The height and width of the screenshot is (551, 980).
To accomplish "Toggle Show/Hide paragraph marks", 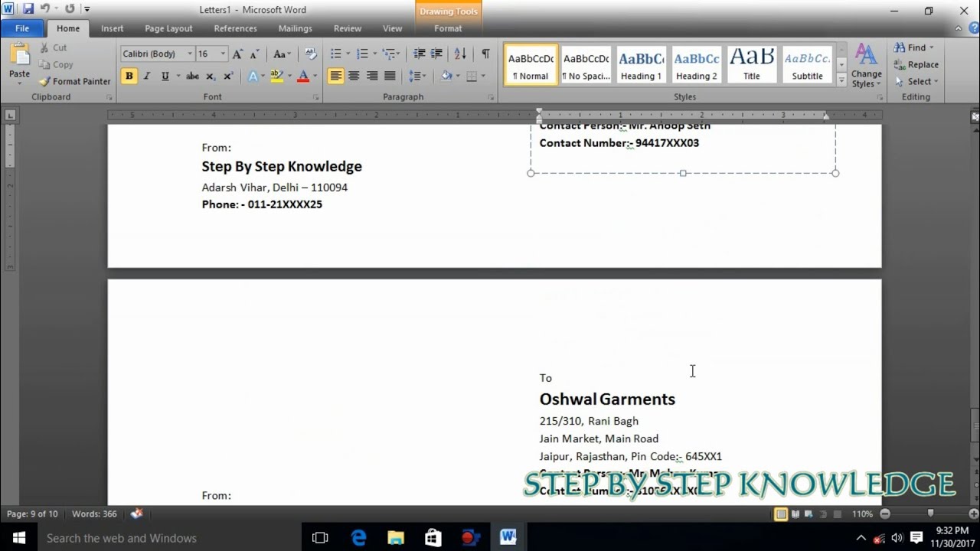I will [485, 54].
